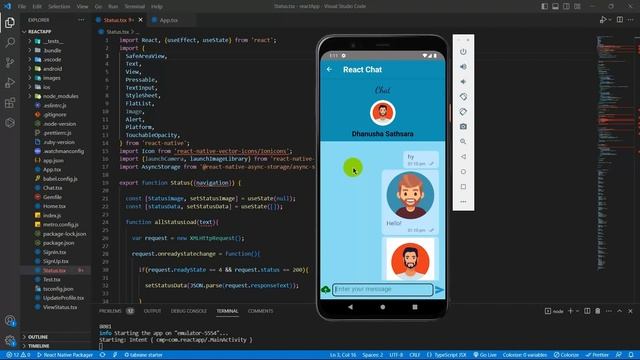This screenshot has height=360, width=640.
Task: Click emulator toolbar overview square
Action: pos(463,187)
